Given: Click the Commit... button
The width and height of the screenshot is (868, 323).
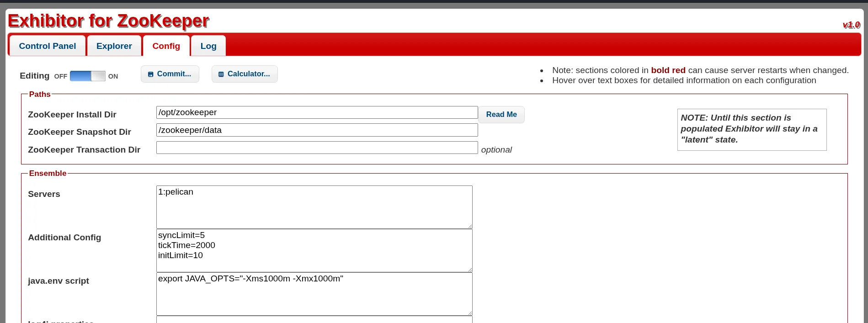Looking at the screenshot, I should 170,74.
